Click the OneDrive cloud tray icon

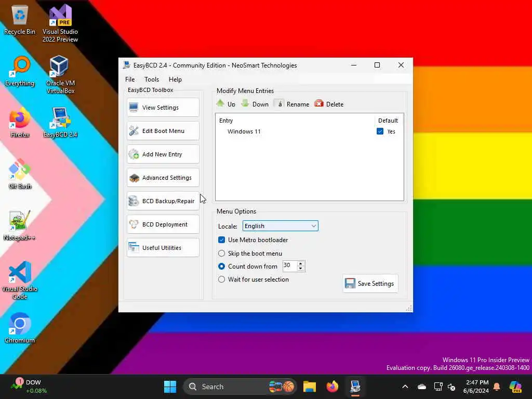pos(422,387)
